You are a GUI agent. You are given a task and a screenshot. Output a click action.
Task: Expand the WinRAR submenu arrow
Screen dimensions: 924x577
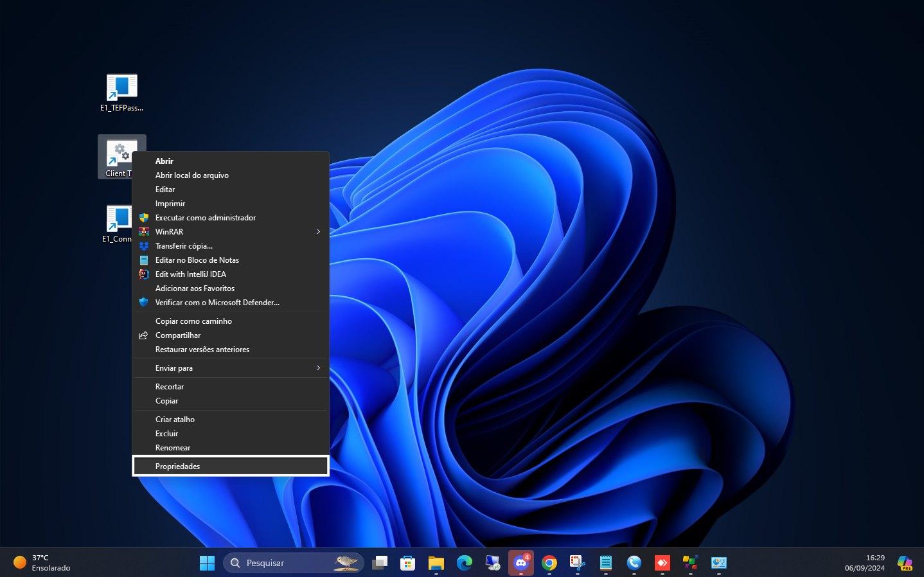(318, 232)
